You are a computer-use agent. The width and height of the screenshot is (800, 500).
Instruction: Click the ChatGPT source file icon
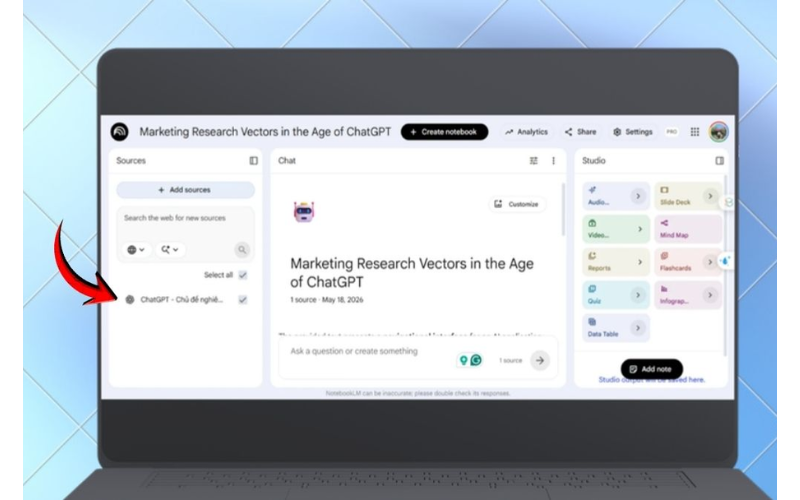click(130, 299)
